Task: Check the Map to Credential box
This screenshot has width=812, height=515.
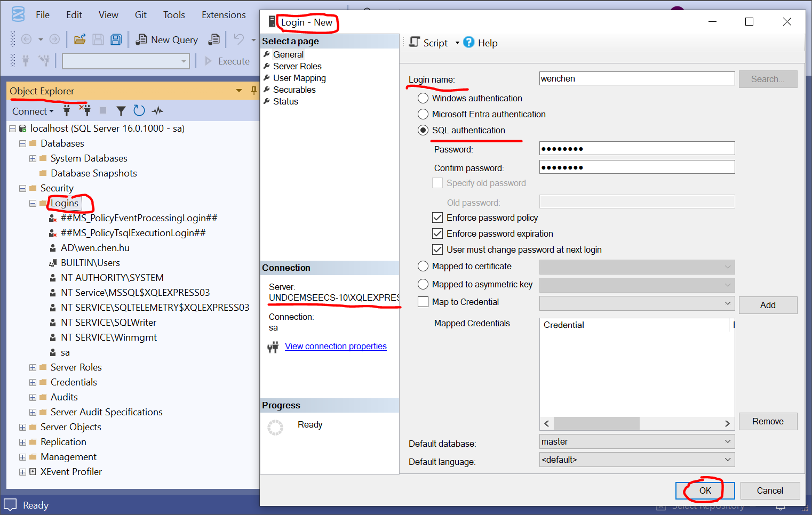Action: (x=423, y=302)
